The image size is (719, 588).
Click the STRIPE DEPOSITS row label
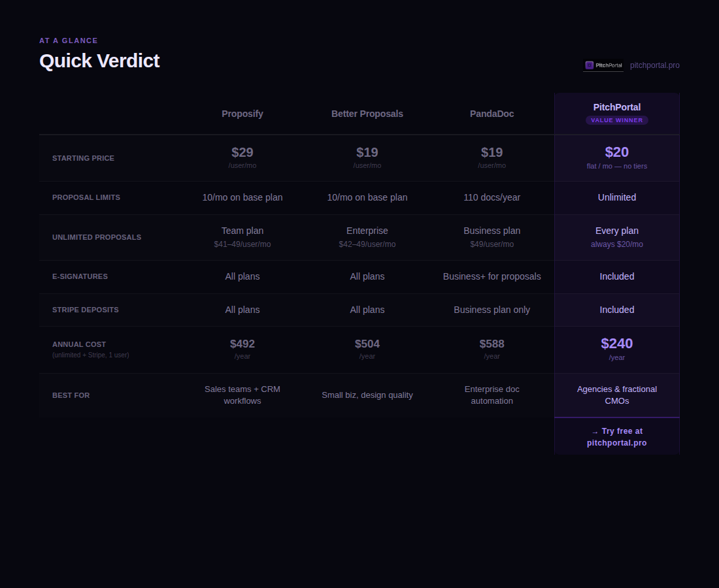[85, 310]
